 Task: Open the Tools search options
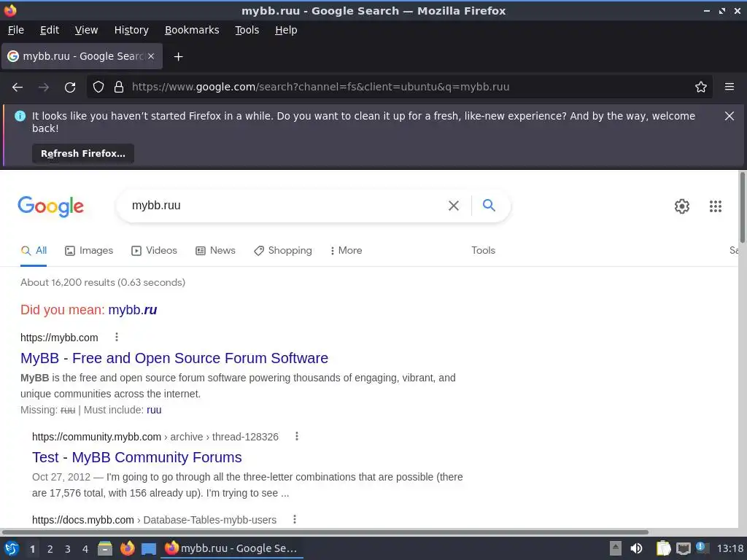pos(483,251)
